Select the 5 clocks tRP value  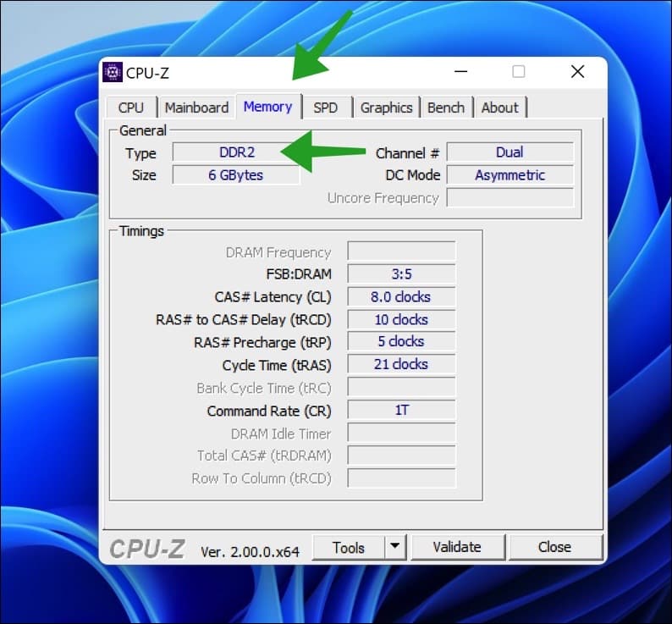tap(401, 341)
